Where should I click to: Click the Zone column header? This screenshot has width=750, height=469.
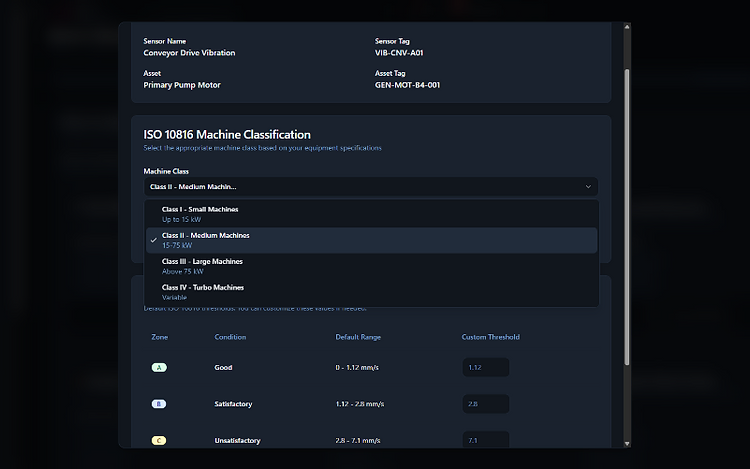click(x=159, y=337)
